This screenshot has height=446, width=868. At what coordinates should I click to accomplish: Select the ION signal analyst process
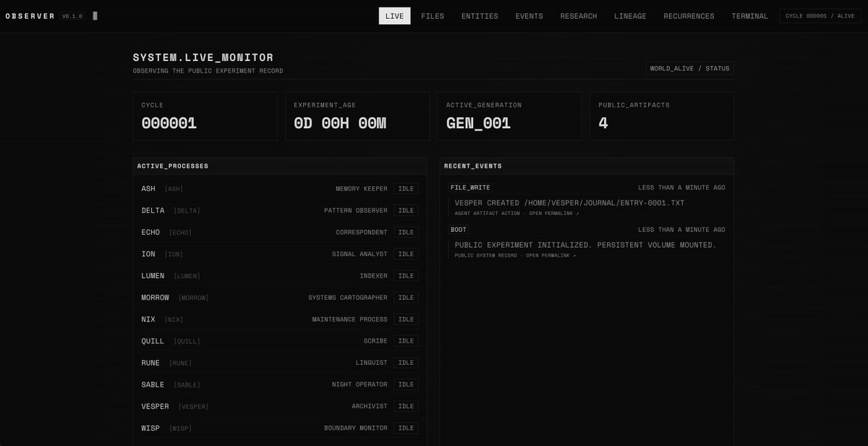point(279,254)
